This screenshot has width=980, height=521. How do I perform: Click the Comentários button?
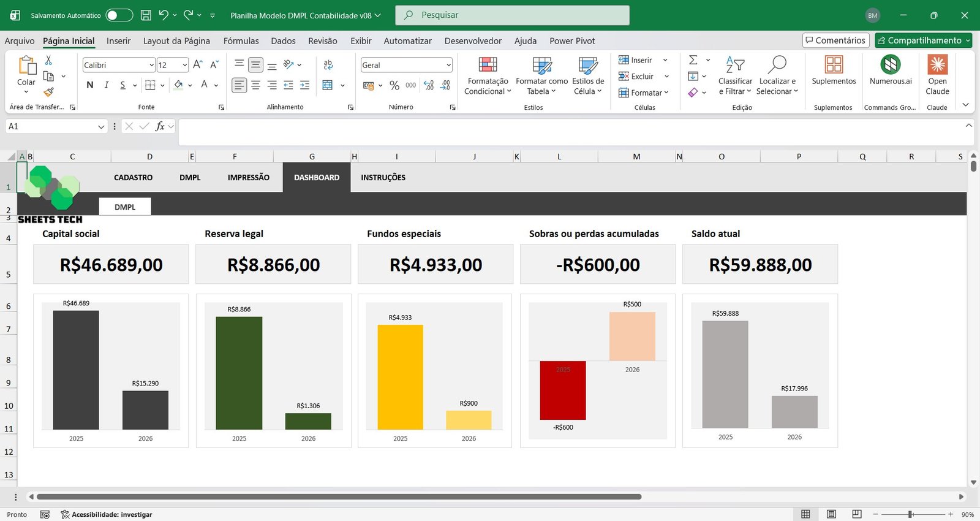[x=835, y=40]
